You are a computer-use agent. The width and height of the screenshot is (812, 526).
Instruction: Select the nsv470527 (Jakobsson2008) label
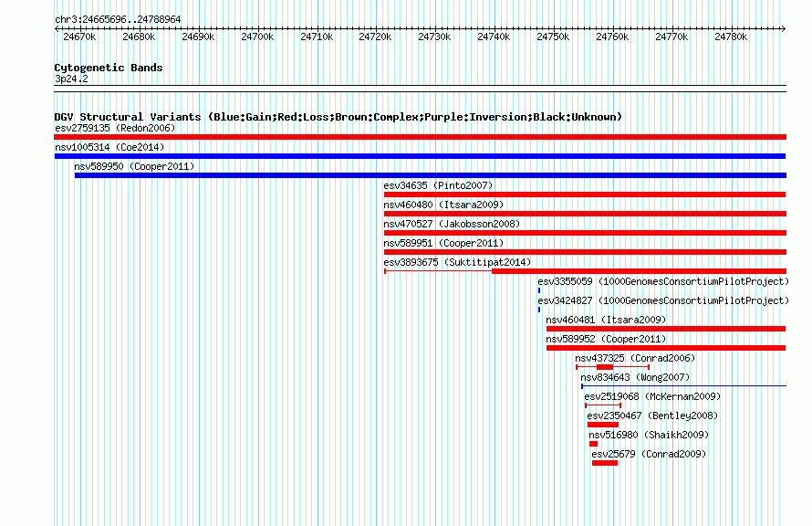[x=452, y=224]
